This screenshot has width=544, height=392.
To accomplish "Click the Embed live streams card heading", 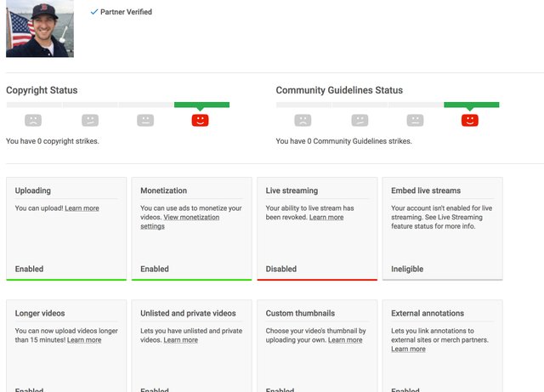I will pos(426,190).
